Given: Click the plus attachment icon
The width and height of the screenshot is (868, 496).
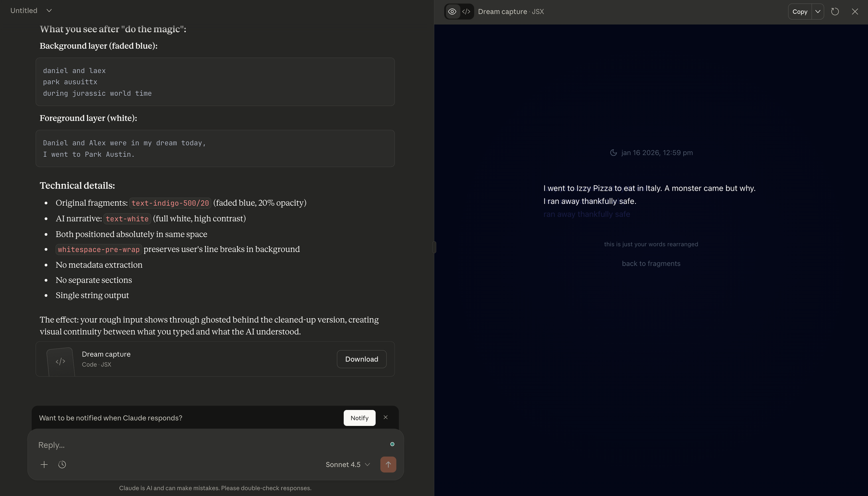Looking at the screenshot, I should coord(44,464).
